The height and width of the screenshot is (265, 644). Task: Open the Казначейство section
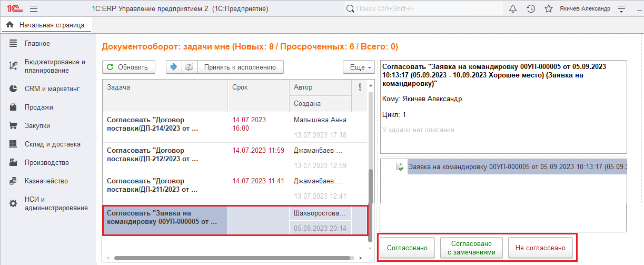click(x=46, y=181)
